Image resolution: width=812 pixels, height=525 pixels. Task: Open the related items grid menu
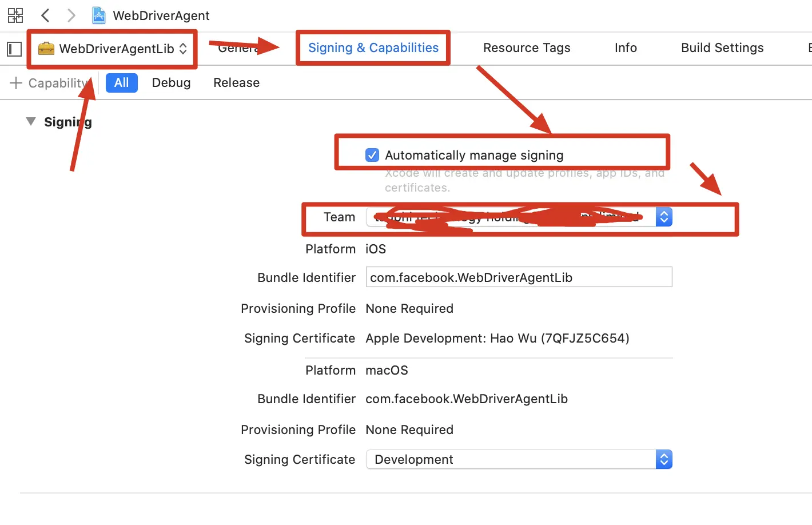pyautogui.click(x=15, y=15)
